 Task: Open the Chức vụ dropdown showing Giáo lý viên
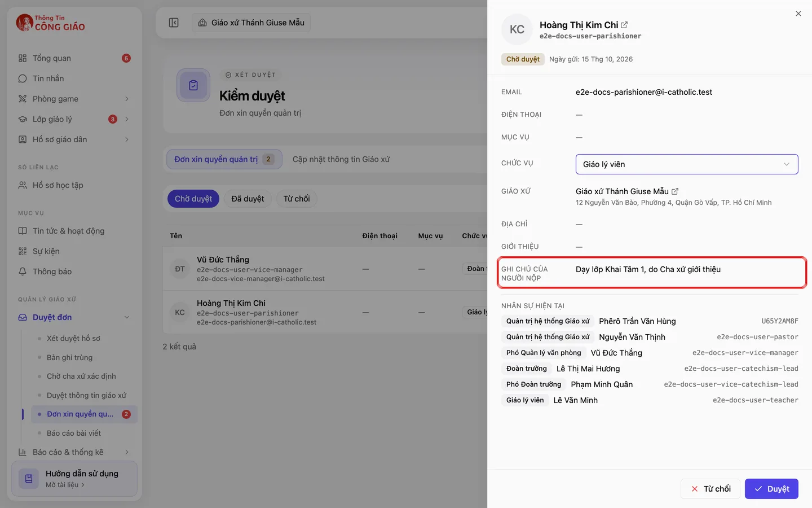click(687, 164)
